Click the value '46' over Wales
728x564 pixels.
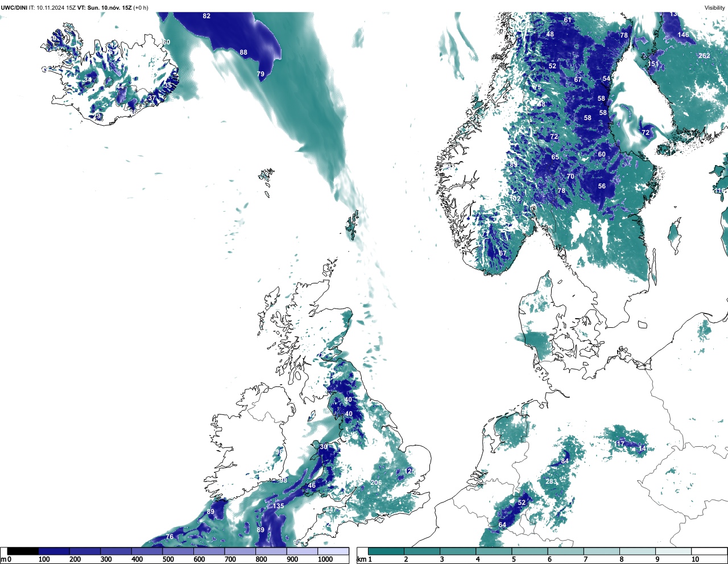point(312,485)
